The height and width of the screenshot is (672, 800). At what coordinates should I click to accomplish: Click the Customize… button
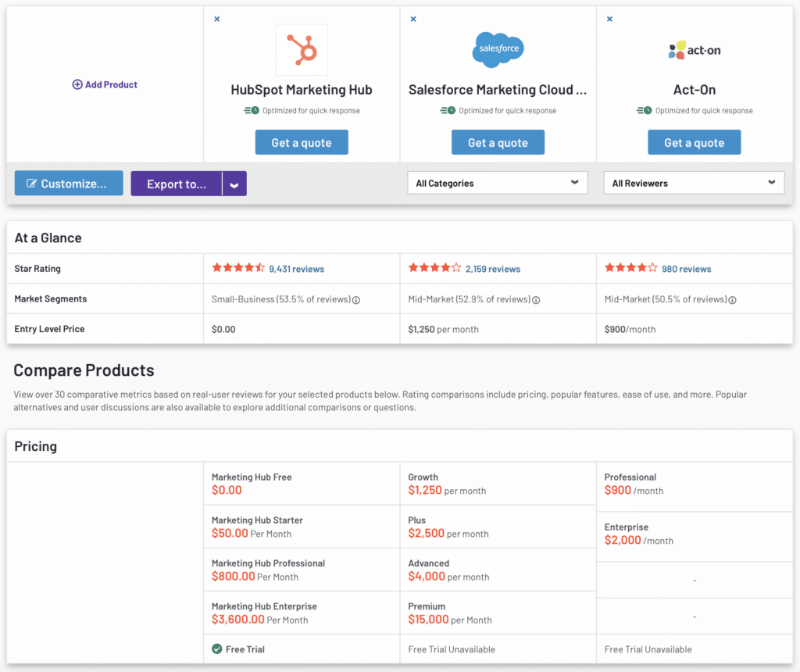[x=69, y=183]
